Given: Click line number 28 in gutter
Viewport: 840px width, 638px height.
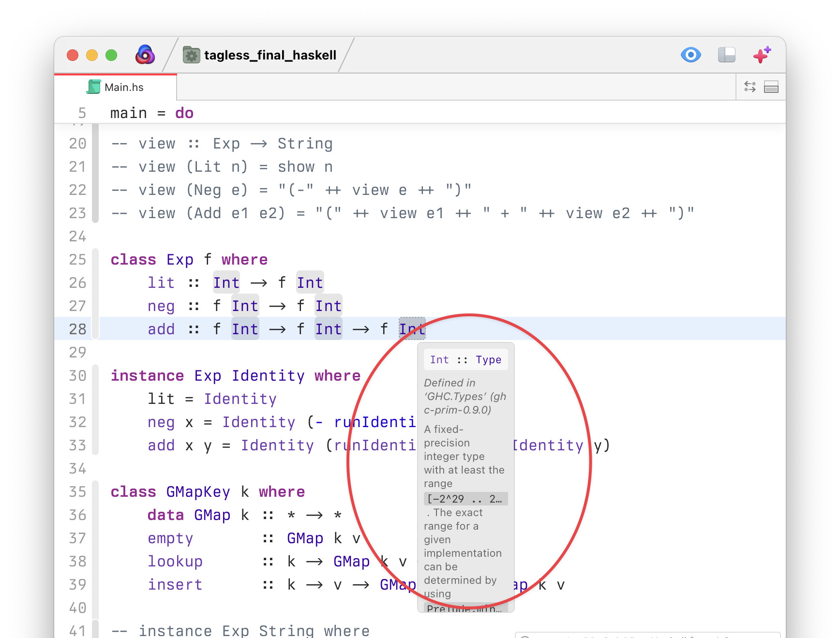Looking at the screenshot, I should (77, 329).
